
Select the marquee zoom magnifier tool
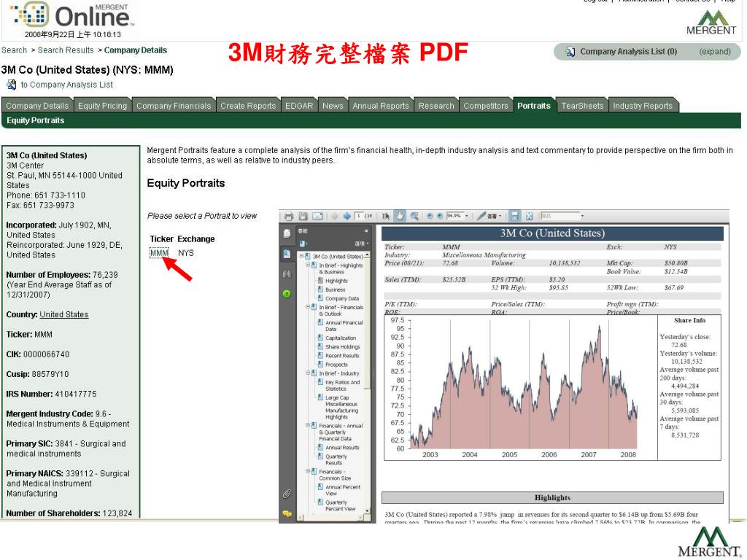pos(414,216)
